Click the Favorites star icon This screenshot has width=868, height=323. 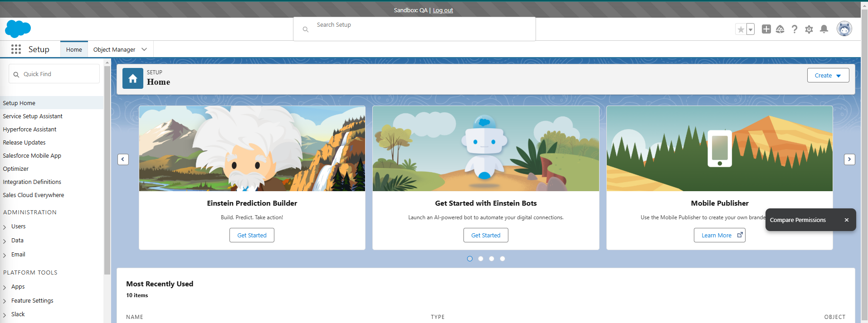(741, 29)
